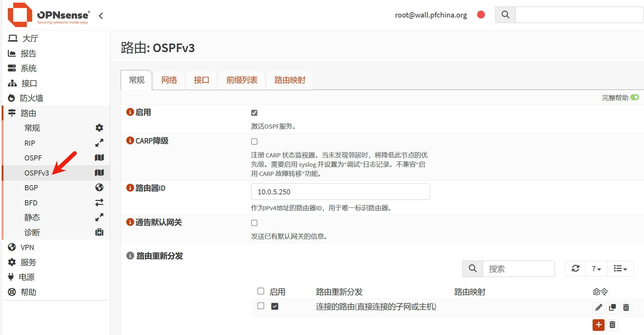Collapse the sidebar with the chevron arrow
The image size is (644, 335).
click(101, 16)
